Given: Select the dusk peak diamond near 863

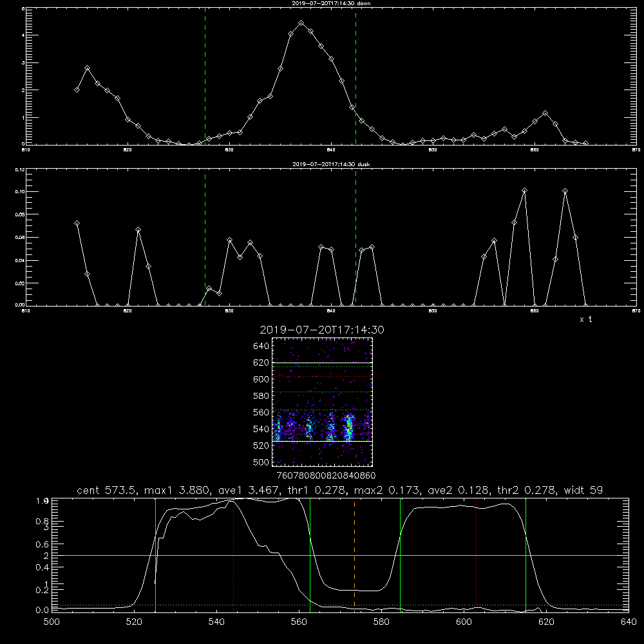Looking at the screenshot, I should (x=565, y=191).
